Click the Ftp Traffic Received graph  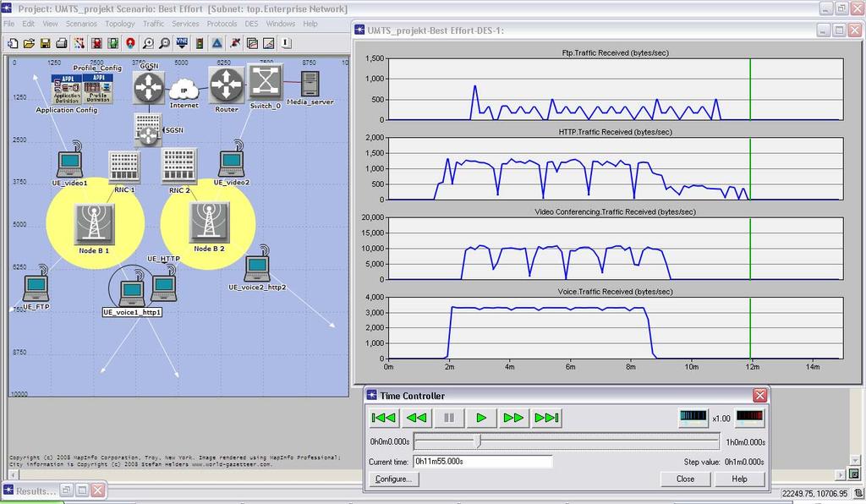[x=616, y=89]
